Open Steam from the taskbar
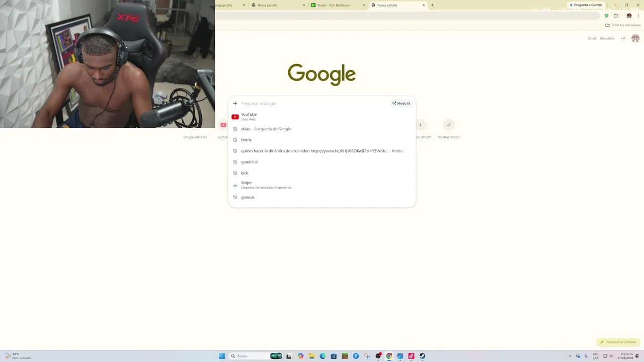The image size is (644, 362). click(x=422, y=356)
